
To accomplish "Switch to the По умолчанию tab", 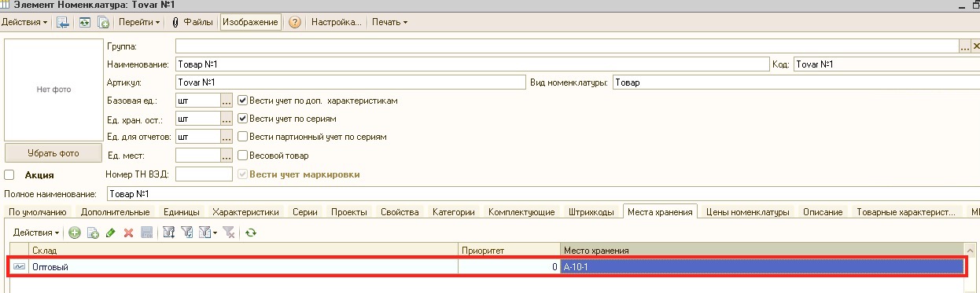I will (37, 212).
